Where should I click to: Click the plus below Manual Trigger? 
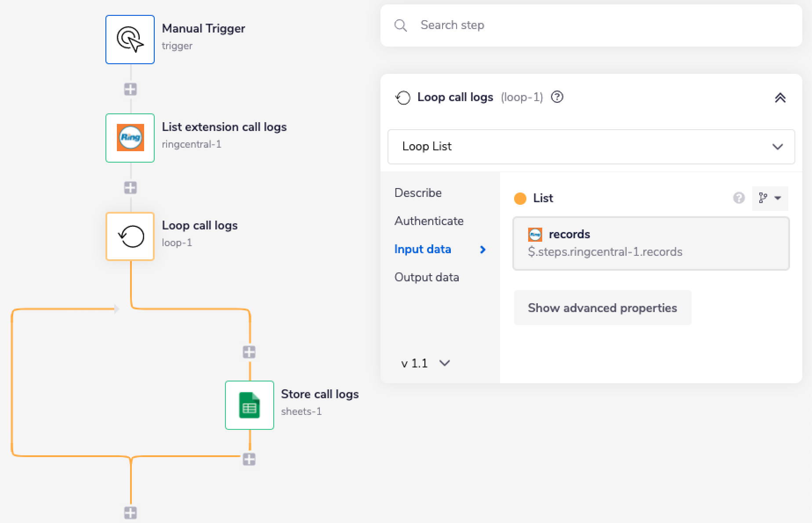130,89
